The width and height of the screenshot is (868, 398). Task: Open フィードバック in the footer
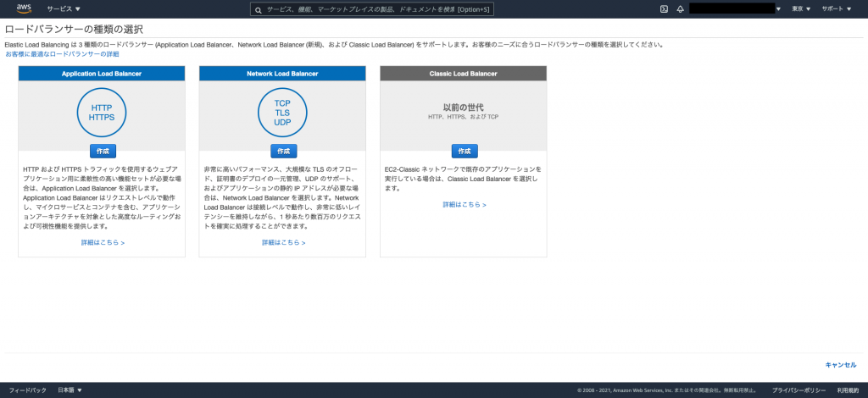click(x=28, y=390)
